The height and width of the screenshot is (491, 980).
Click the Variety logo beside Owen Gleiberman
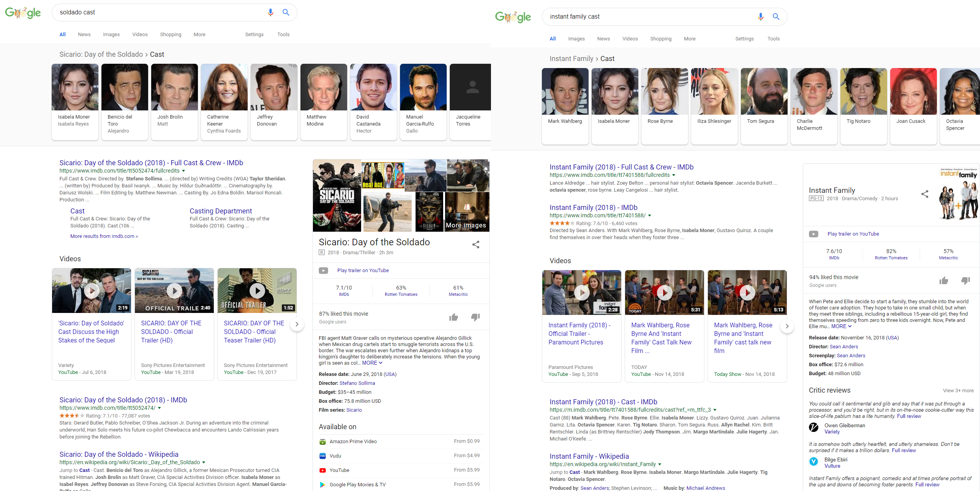[814, 428]
